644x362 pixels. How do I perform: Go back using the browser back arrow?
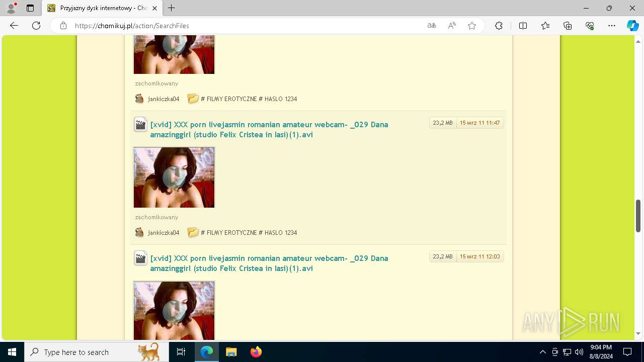14,26
